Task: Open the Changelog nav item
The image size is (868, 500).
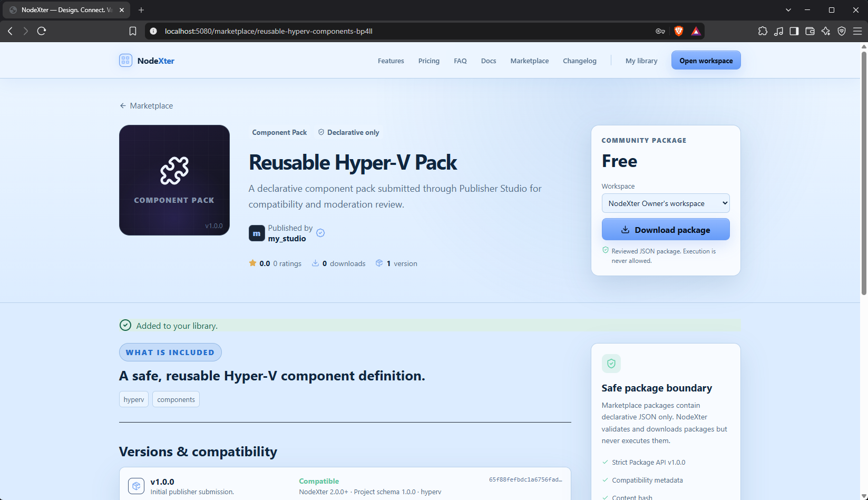Action: click(580, 61)
